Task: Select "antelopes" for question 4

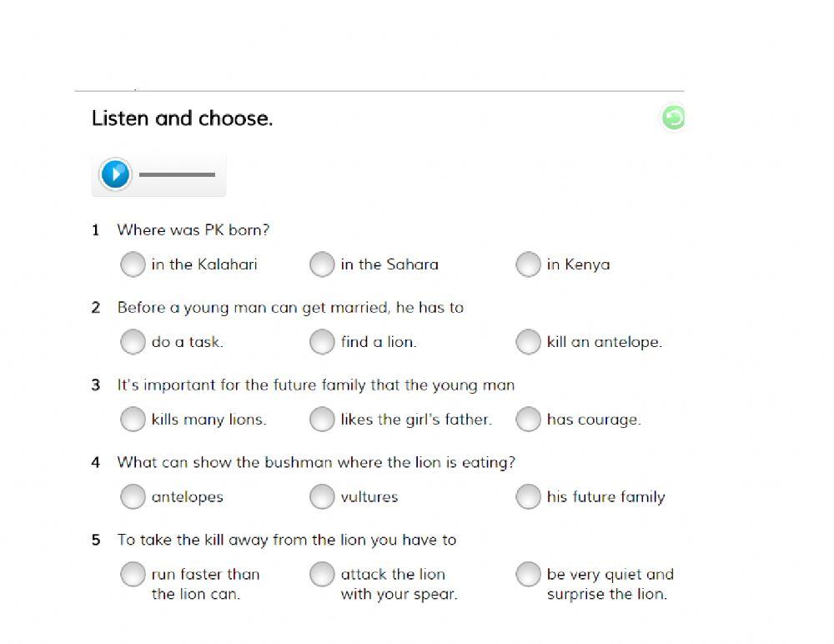Action: (x=133, y=497)
